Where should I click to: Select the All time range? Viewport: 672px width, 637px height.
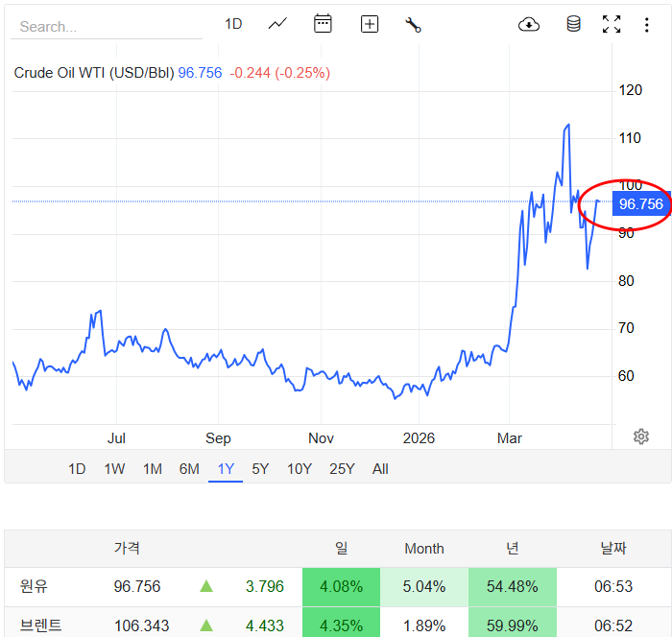click(x=380, y=469)
